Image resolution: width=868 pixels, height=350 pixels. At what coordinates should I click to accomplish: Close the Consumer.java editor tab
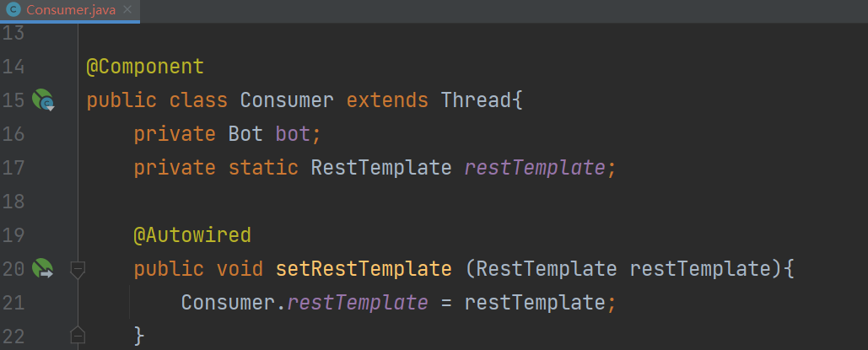(128, 10)
